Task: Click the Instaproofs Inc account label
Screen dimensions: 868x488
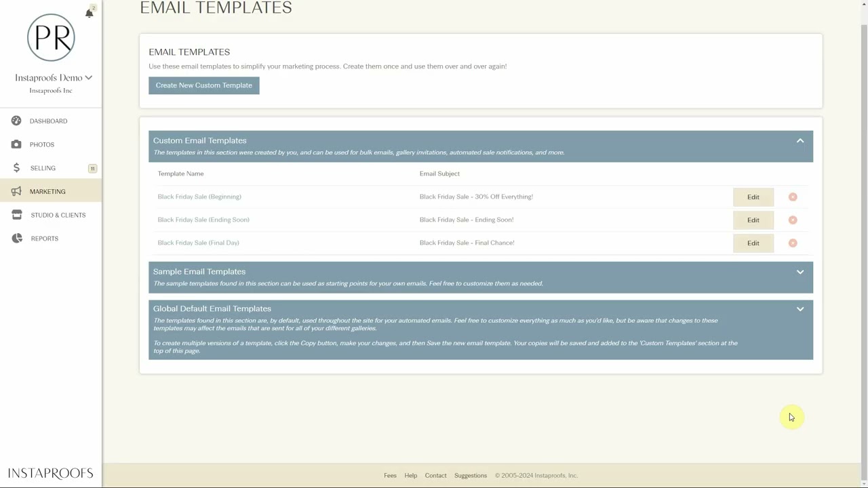Action: (51, 91)
